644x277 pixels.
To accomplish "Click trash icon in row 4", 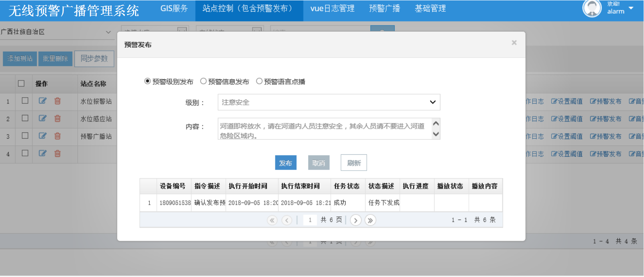I will click(x=57, y=154).
